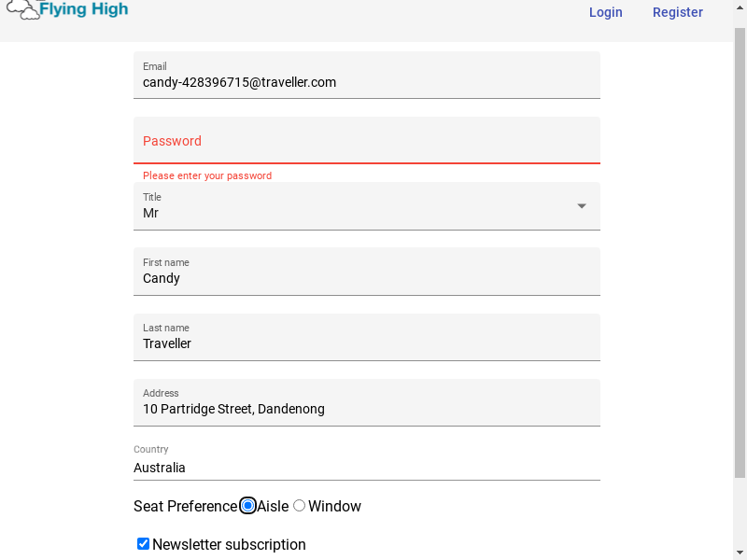The height and width of the screenshot is (560, 747).
Task: Click the Newsletter subscription label
Action: [x=229, y=545]
